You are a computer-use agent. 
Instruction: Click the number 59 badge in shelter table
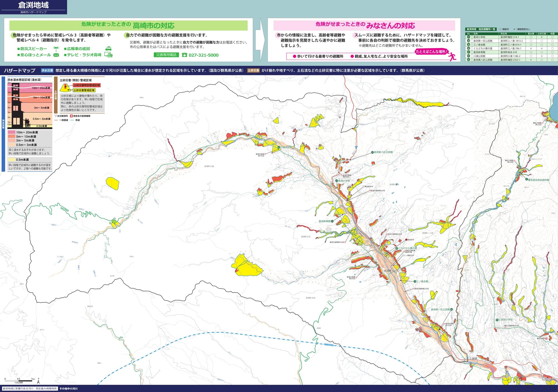point(468,45)
